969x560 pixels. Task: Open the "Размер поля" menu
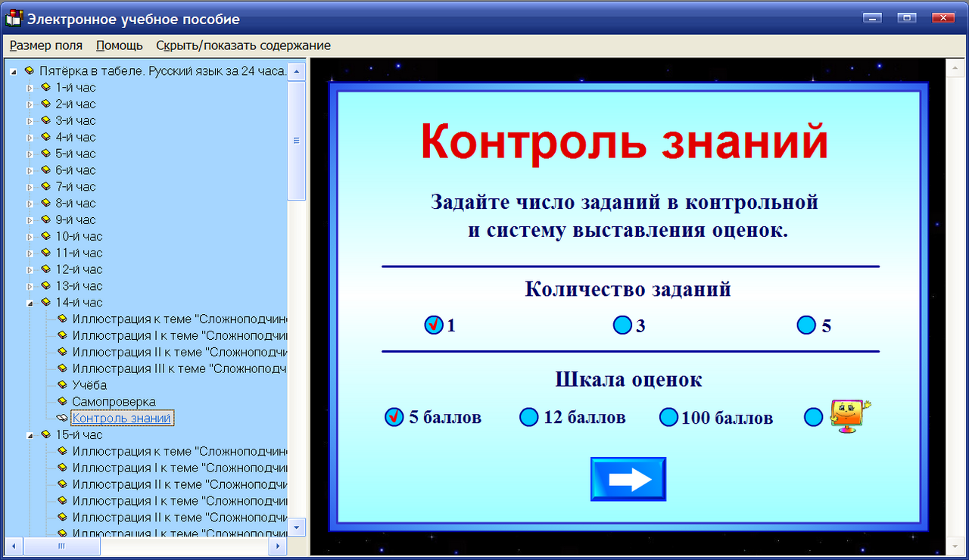point(45,45)
